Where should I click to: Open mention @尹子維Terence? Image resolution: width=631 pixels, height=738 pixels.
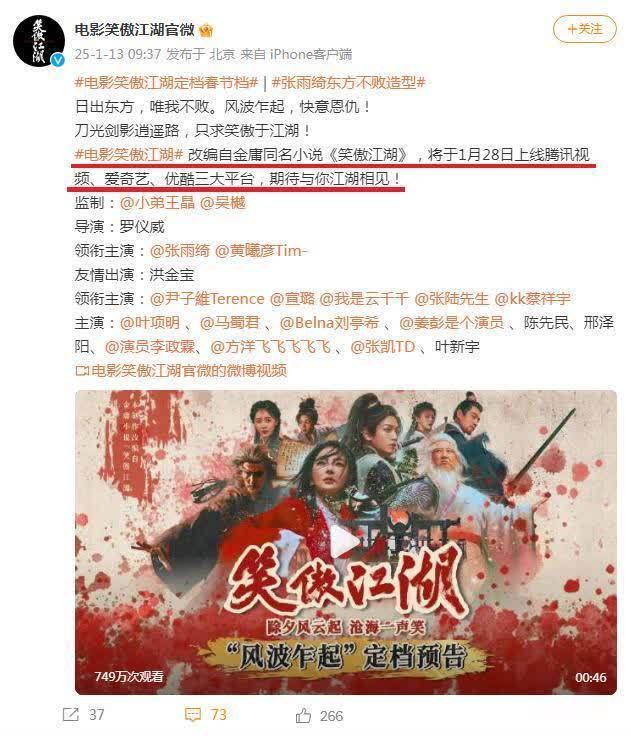(207, 299)
